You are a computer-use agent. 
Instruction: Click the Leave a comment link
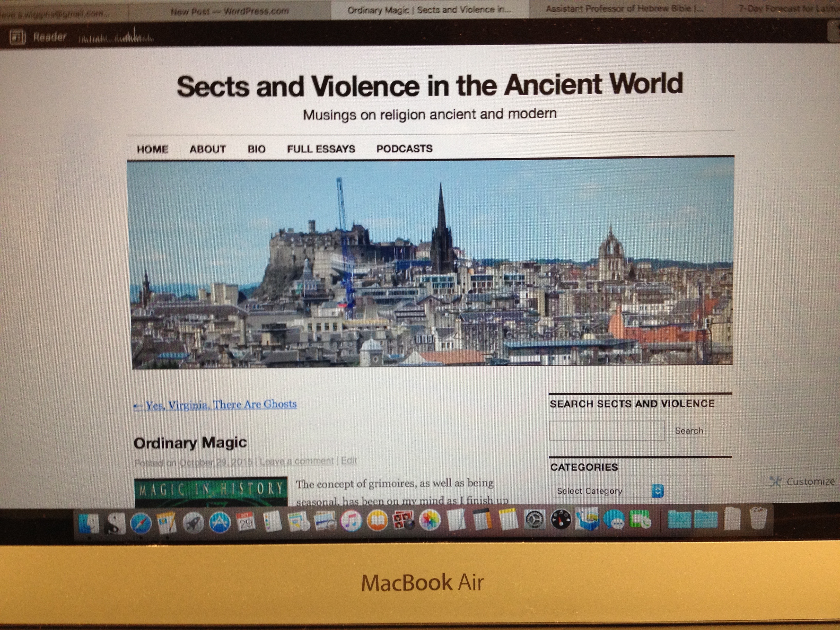coord(296,461)
